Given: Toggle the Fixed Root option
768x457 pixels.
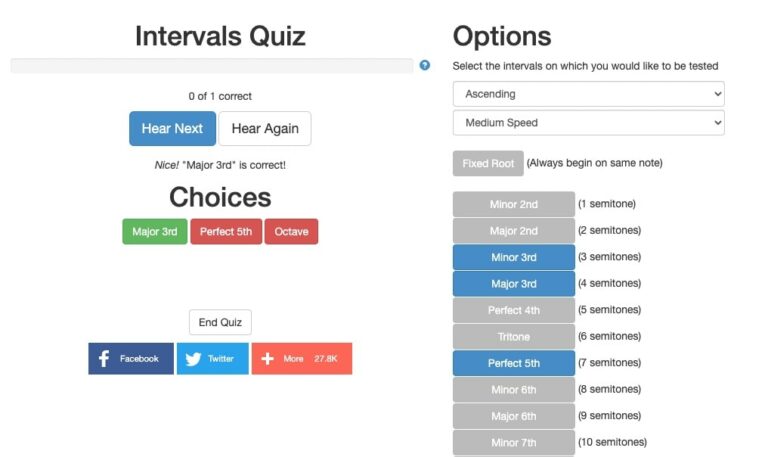Looking at the screenshot, I should (x=488, y=163).
